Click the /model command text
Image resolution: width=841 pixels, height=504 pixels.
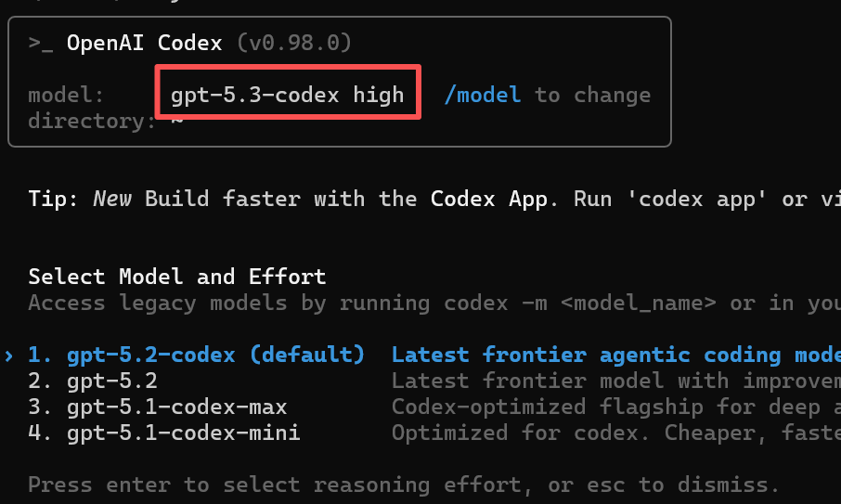click(482, 95)
